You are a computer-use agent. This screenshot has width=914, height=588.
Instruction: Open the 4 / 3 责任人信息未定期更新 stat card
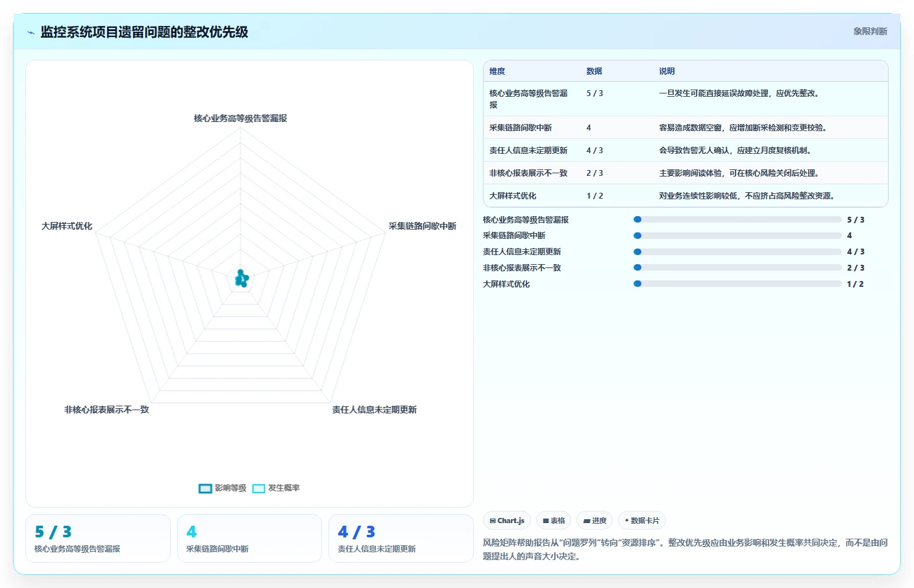(x=401, y=539)
